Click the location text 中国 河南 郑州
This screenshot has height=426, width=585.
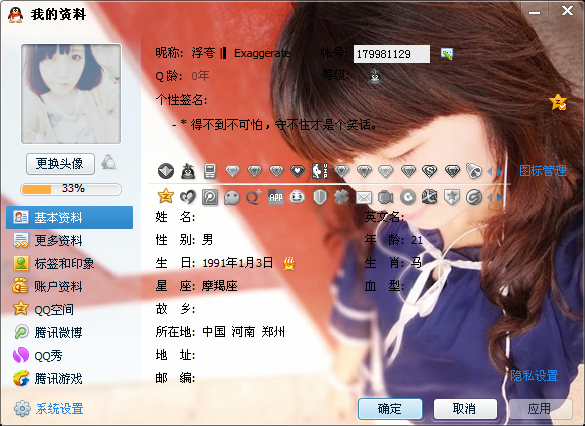click(x=244, y=332)
